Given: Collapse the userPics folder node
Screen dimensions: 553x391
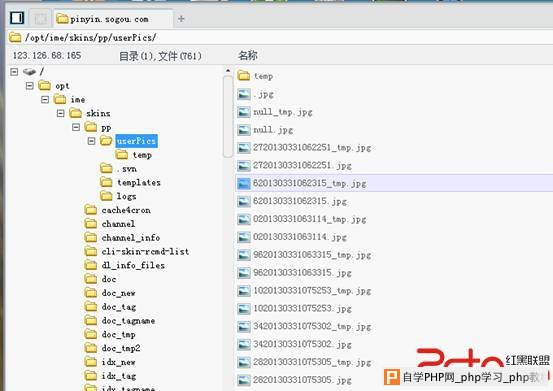Looking at the screenshot, I should 92,141.
